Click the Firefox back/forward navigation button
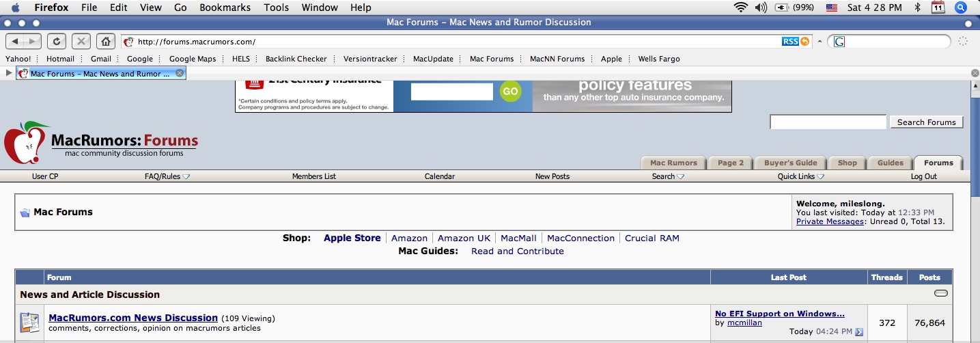Viewport: 980px width, 343px height. [24, 42]
